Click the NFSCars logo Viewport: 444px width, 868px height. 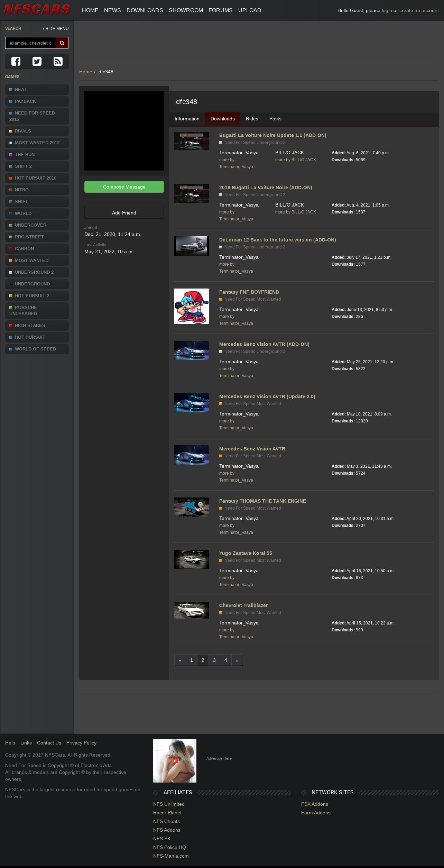[37, 10]
